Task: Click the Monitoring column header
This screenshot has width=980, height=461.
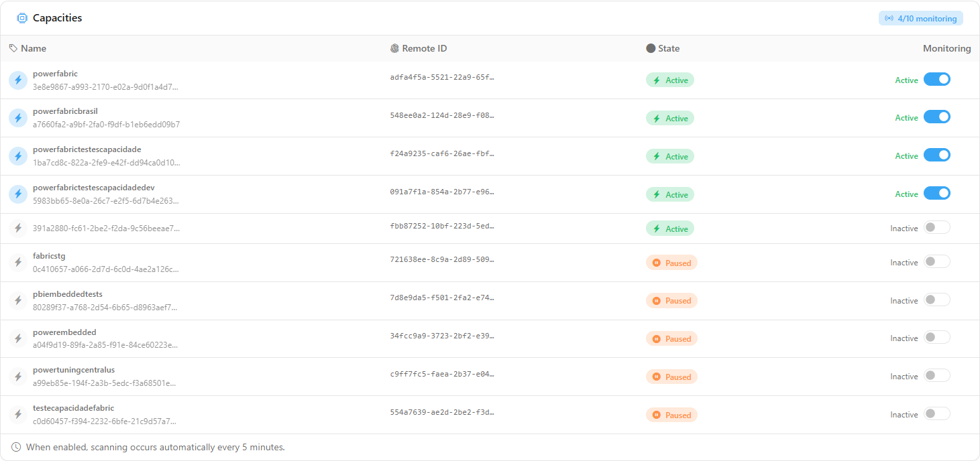Action: pyautogui.click(x=946, y=48)
